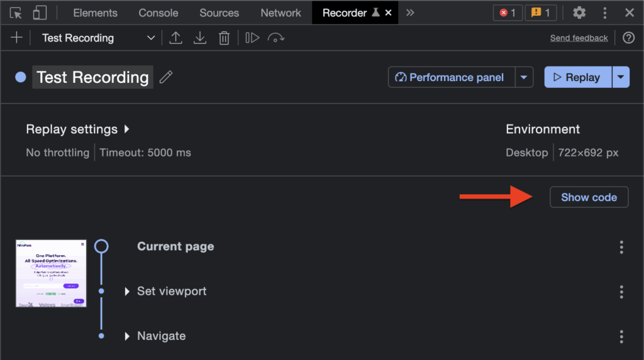Click the Environment heading
This screenshot has width=644, height=360.
pos(543,129)
